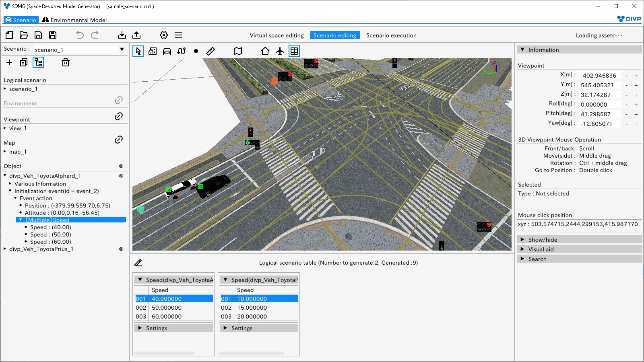Screen dimensions: 644x362
Task: Expand the view_1 tree node
Action: (x=5, y=128)
